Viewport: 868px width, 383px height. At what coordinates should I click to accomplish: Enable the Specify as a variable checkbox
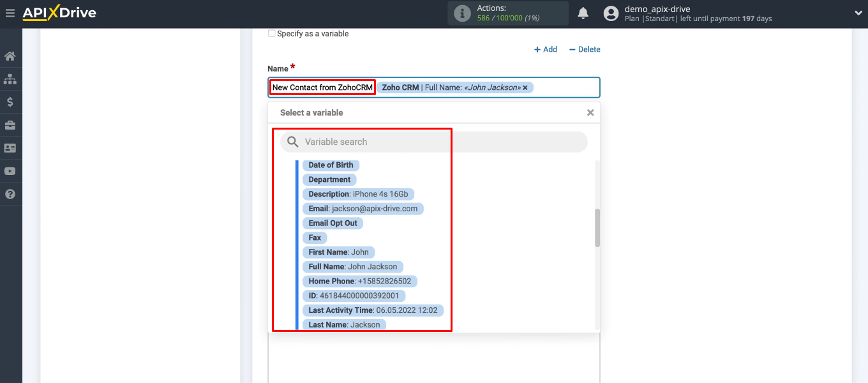click(x=271, y=33)
